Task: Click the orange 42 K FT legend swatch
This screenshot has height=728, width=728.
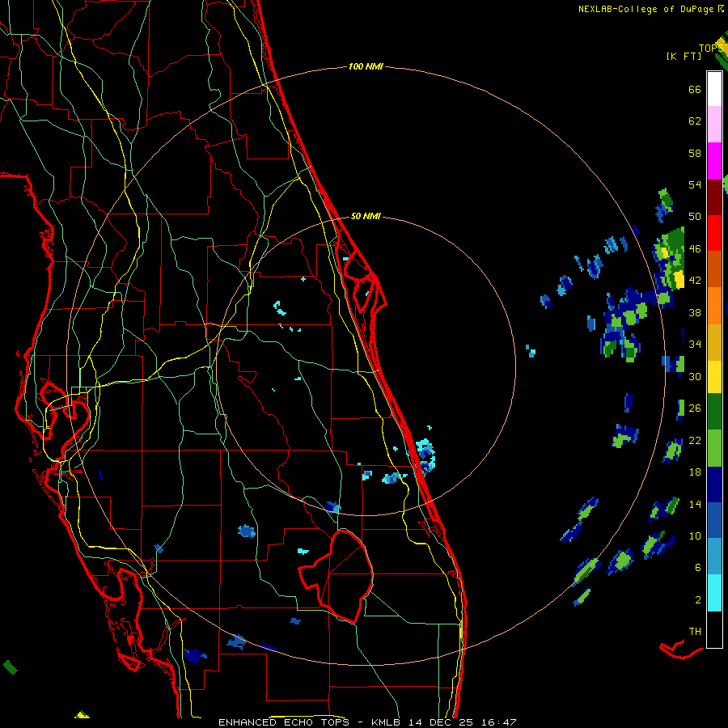Action: [714, 306]
